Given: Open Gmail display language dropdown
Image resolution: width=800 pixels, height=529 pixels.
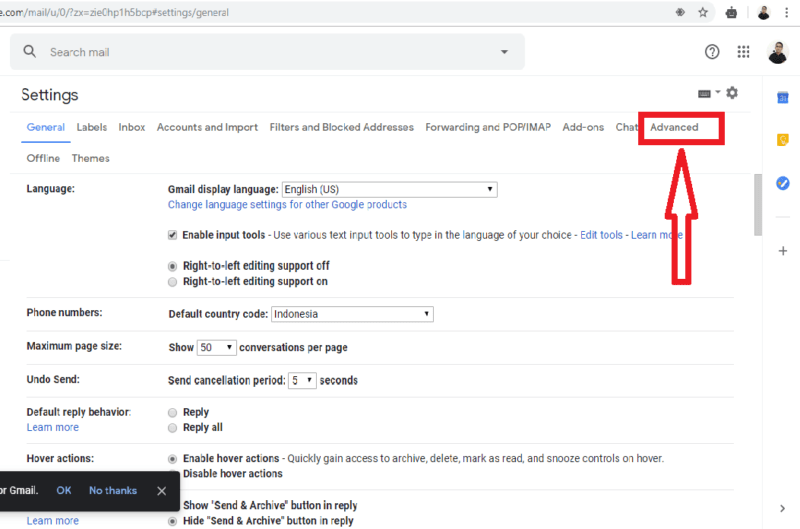Looking at the screenshot, I should [390, 189].
